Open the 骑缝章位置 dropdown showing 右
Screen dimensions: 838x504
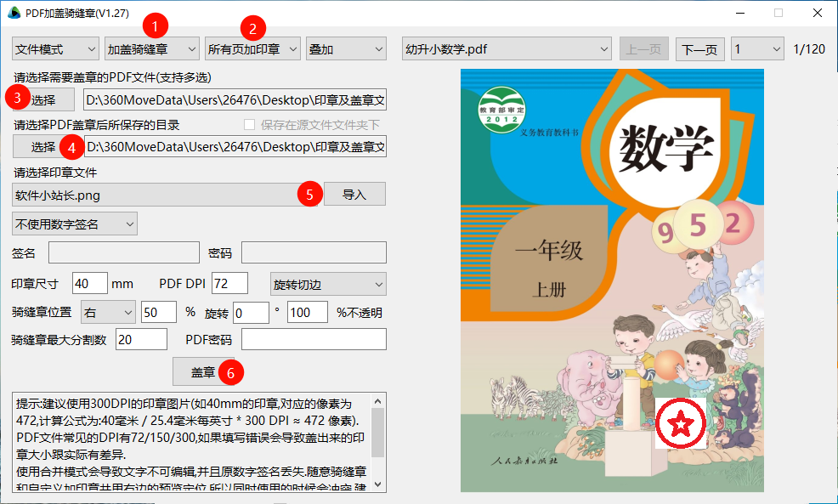tap(108, 312)
